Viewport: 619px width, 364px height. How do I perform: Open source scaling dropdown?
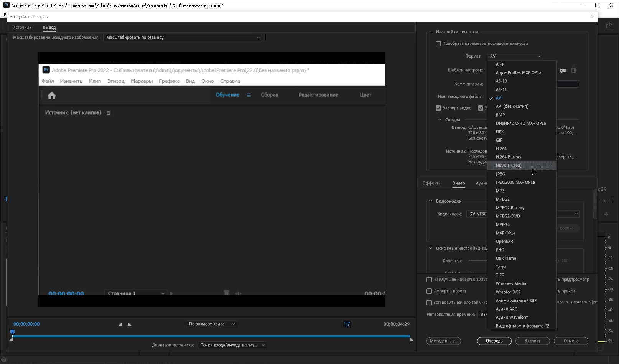pyautogui.click(x=183, y=38)
